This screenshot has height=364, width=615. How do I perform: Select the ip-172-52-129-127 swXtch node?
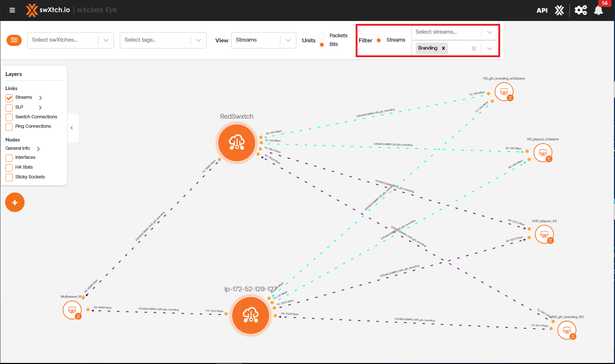[x=251, y=315]
